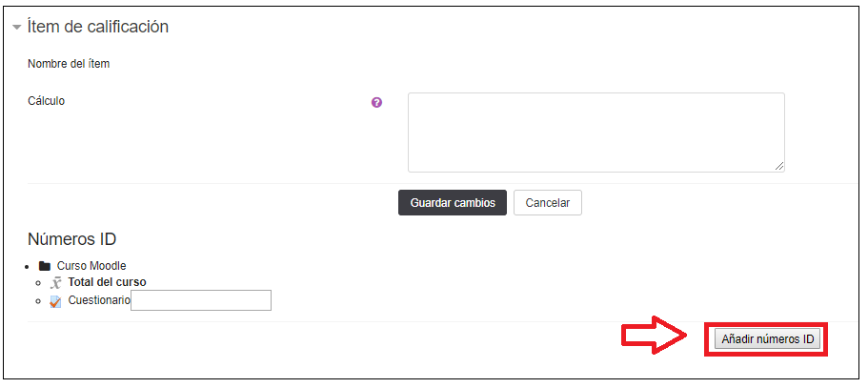Open the help icon beside Cálculo
868x388 pixels.
click(x=376, y=102)
